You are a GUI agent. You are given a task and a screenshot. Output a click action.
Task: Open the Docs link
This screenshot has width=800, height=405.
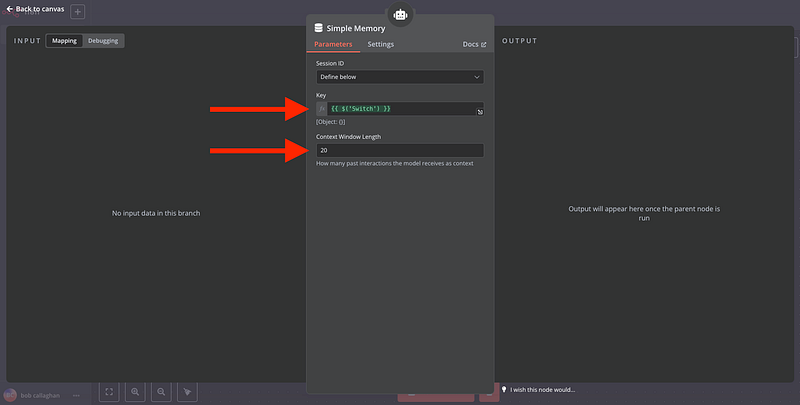click(474, 45)
